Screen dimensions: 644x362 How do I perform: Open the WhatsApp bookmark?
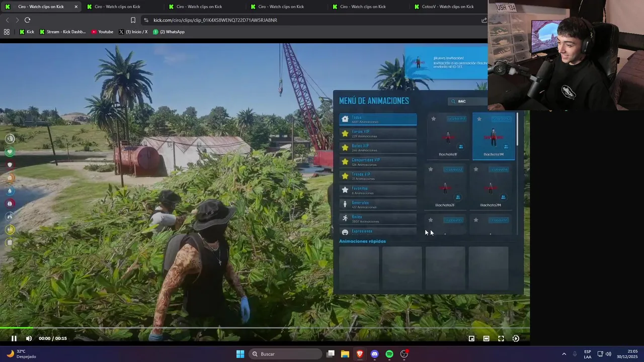point(169,32)
